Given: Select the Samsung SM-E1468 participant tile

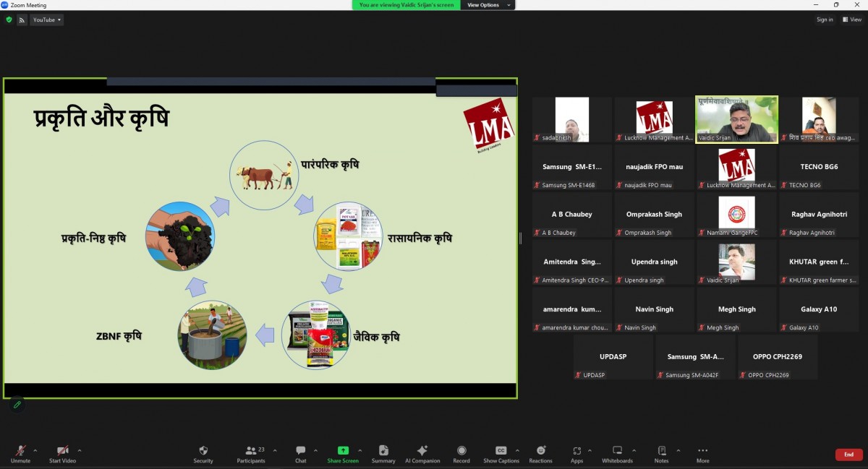Looking at the screenshot, I should 572,167.
